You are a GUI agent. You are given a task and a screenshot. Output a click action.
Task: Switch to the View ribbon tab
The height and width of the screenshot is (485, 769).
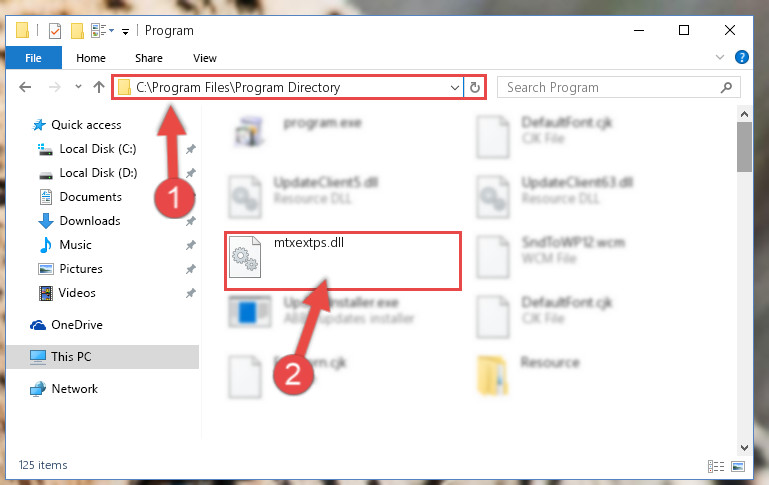[x=205, y=58]
